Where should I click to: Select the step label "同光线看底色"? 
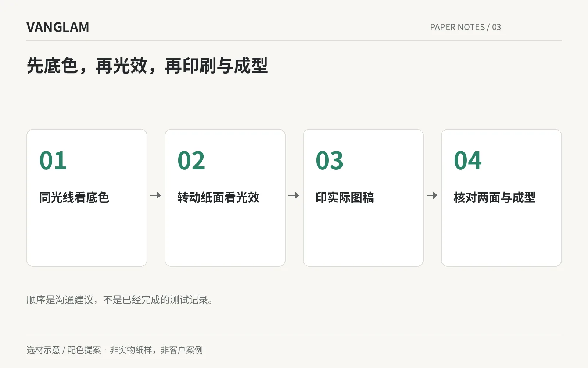point(74,198)
